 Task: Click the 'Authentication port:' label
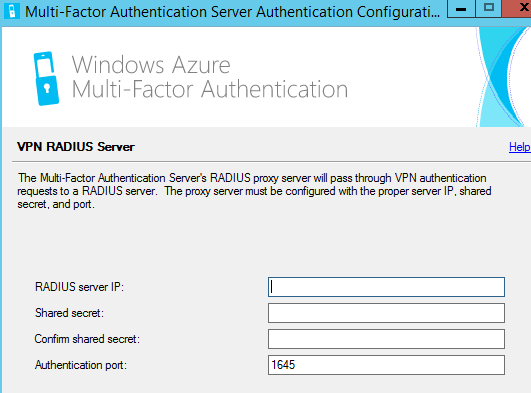point(81,365)
